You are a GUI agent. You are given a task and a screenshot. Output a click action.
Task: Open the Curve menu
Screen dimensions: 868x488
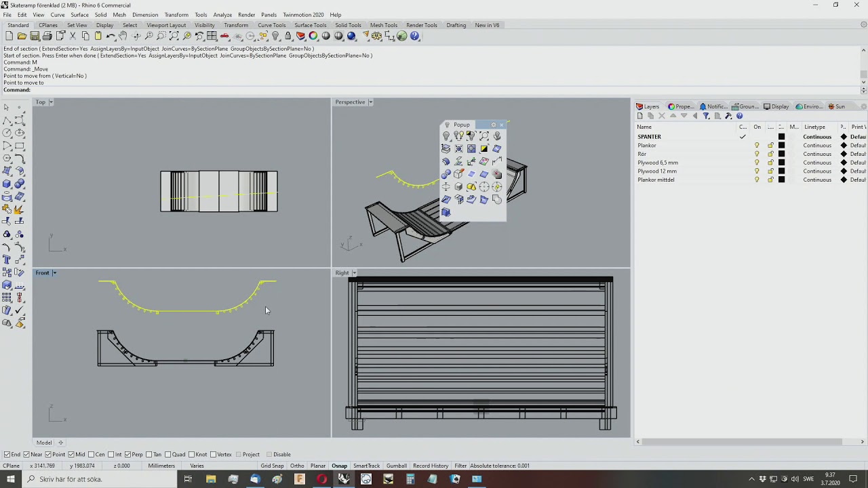58,15
